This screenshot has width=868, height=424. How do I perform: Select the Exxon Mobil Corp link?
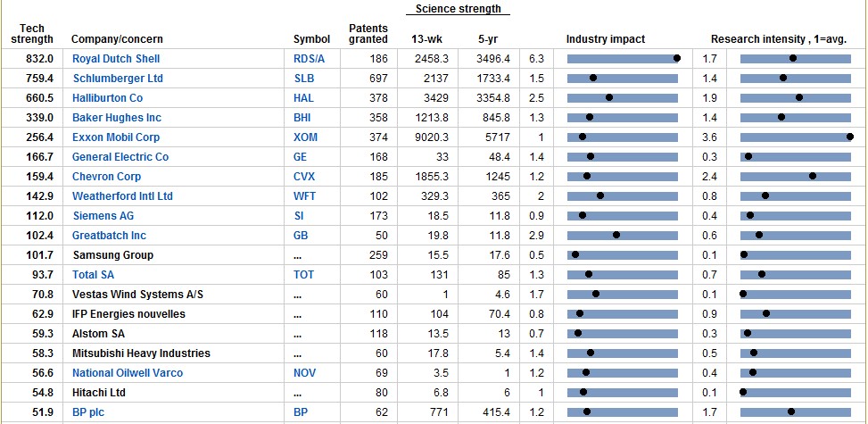(x=116, y=137)
